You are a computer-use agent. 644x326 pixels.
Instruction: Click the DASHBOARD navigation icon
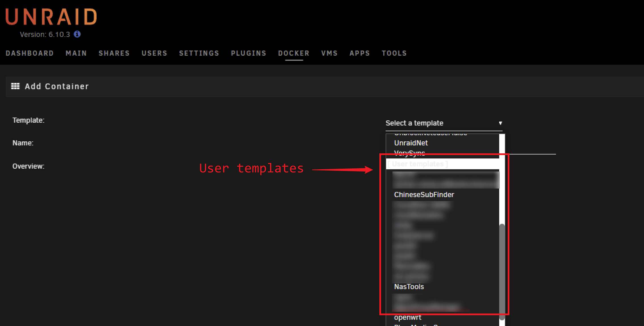30,53
